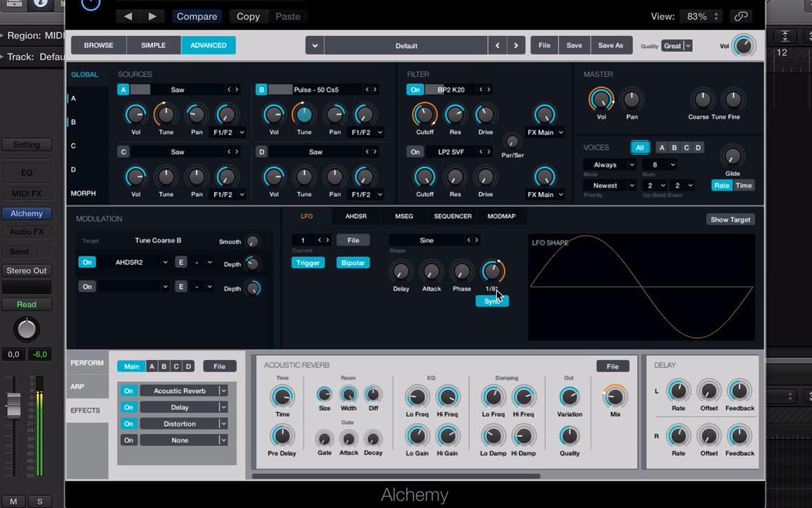Screen dimensions: 812x508
Task: Click the LFO Delay knob
Action: 401,271
